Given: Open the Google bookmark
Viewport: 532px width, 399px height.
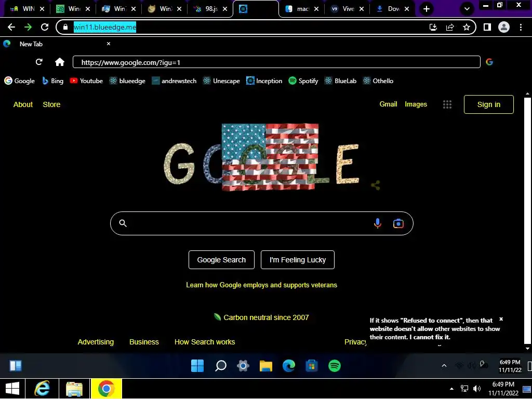Looking at the screenshot, I should (19, 81).
